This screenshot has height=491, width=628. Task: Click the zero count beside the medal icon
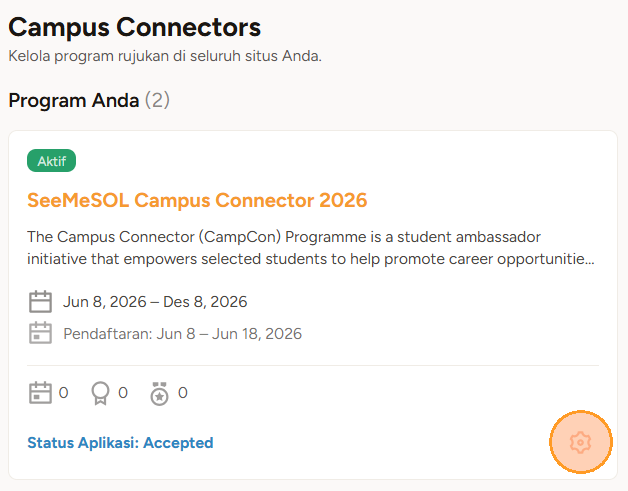tap(183, 393)
